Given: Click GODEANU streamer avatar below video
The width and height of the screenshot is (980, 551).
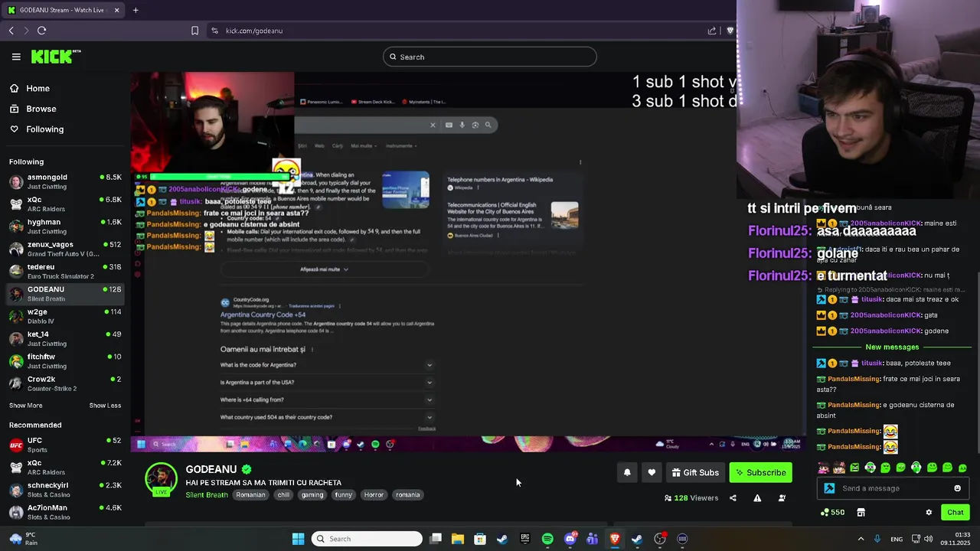Looking at the screenshot, I should pyautogui.click(x=162, y=479).
